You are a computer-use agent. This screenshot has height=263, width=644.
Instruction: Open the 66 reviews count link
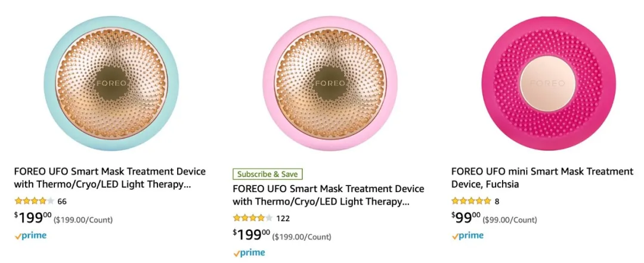[62, 201]
